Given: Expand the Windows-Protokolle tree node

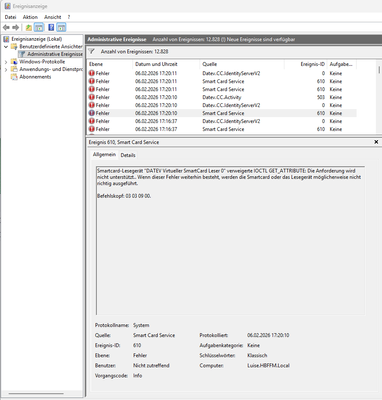Looking at the screenshot, I should coord(6,62).
